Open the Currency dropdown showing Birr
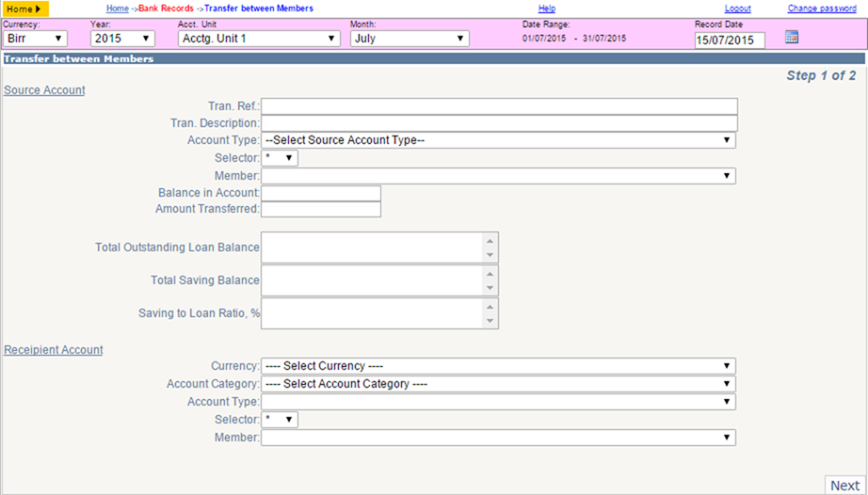 [35, 39]
